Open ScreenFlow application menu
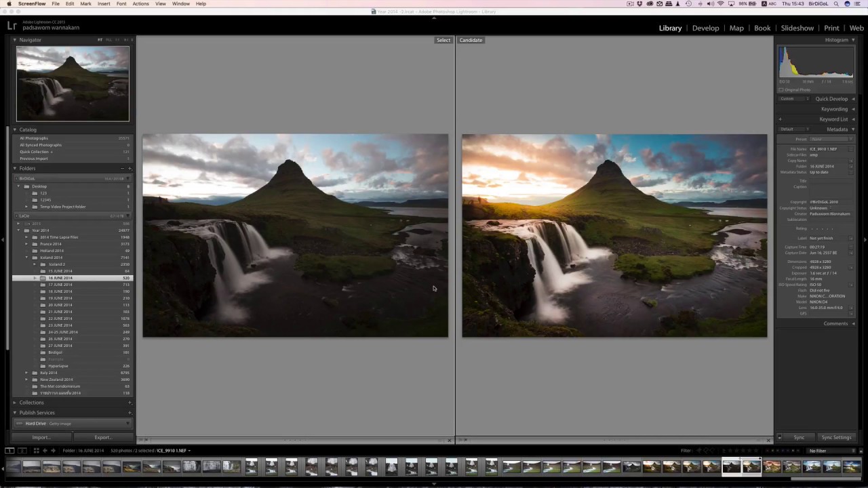 coord(32,3)
